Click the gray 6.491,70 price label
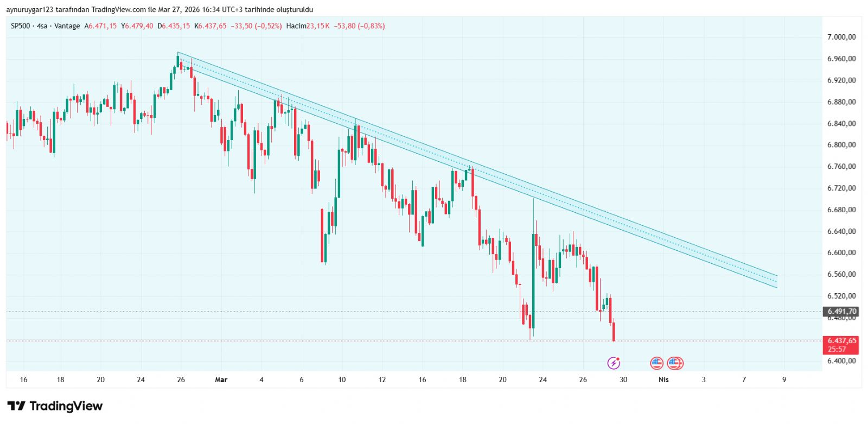This screenshot has width=868, height=424. pyautogui.click(x=841, y=312)
